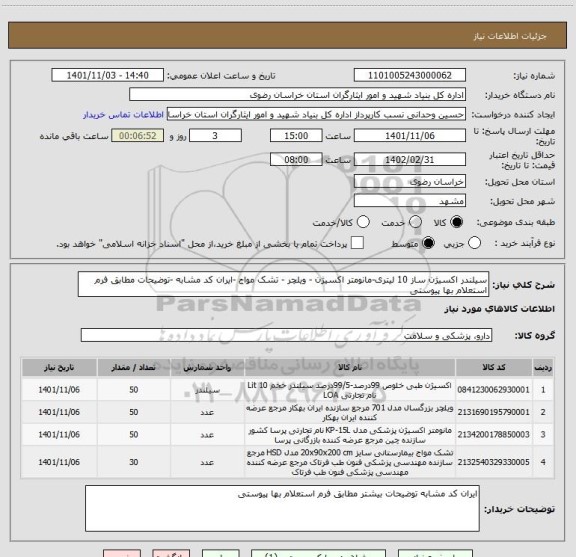Click the price validity date 1402/02/31 field

[410, 159]
